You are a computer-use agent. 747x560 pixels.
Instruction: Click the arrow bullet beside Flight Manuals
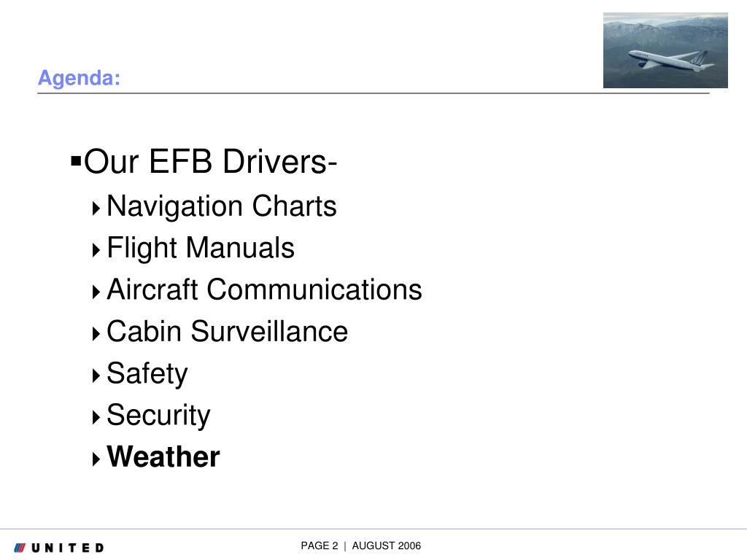click(96, 250)
